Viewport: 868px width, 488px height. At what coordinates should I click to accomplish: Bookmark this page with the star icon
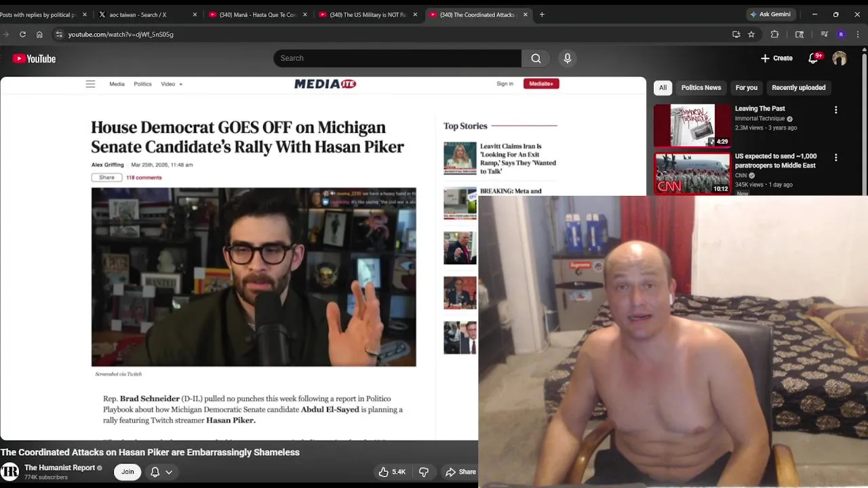pos(751,34)
